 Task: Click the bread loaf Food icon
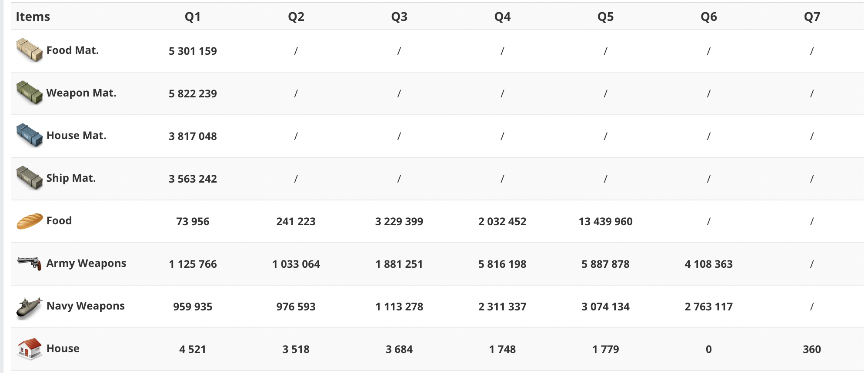pos(29,221)
